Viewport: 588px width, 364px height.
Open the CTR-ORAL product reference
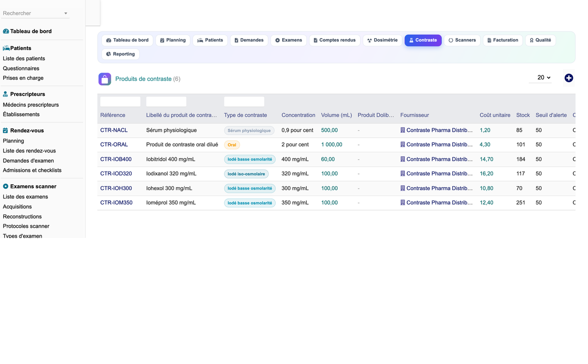(114, 145)
